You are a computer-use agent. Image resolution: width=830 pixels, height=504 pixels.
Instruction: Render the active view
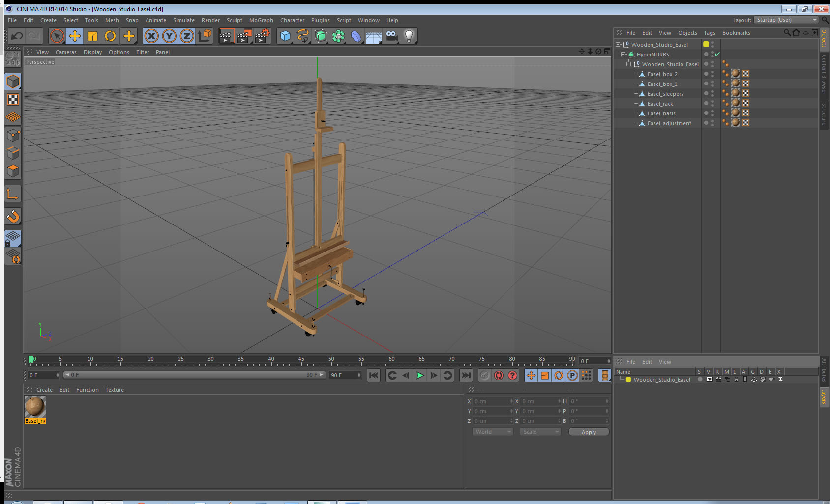tap(226, 36)
